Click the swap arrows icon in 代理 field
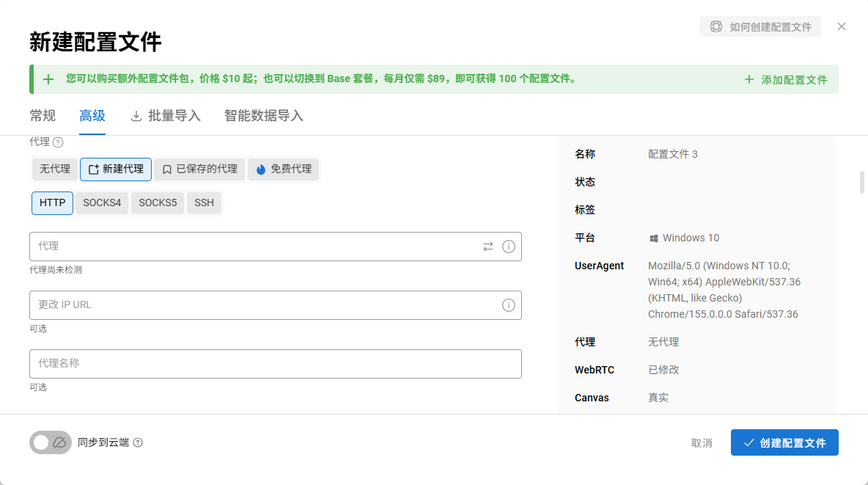The height and width of the screenshot is (485, 868). click(x=488, y=247)
